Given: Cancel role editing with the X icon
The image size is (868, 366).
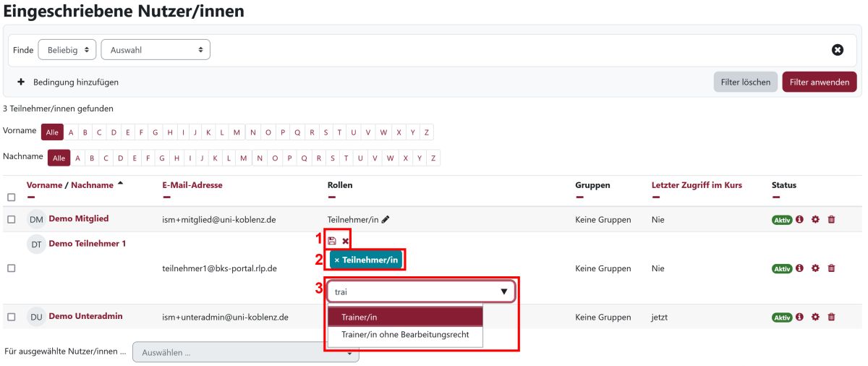Looking at the screenshot, I should tap(346, 241).
